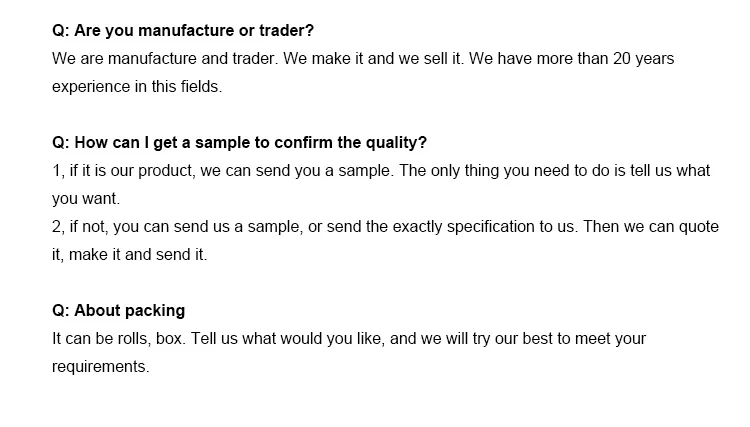
Task: Click the sentence "It can be rolls, box."
Action: [x=119, y=339]
